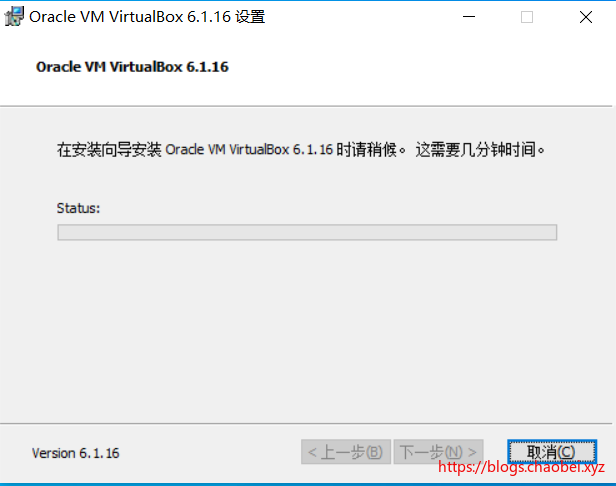
Task: Click empty gray area under the progress bar
Action: tap(306, 332)
